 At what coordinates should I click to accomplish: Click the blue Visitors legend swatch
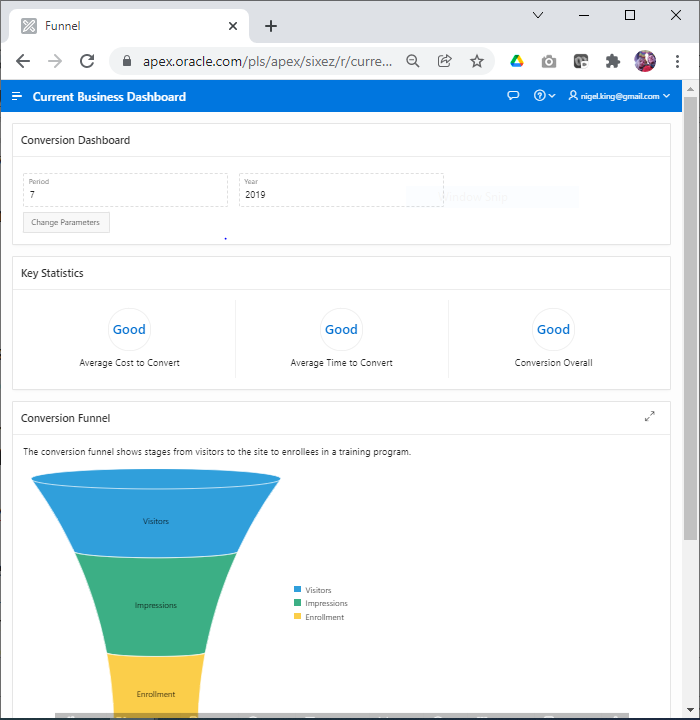pos(297,590)
